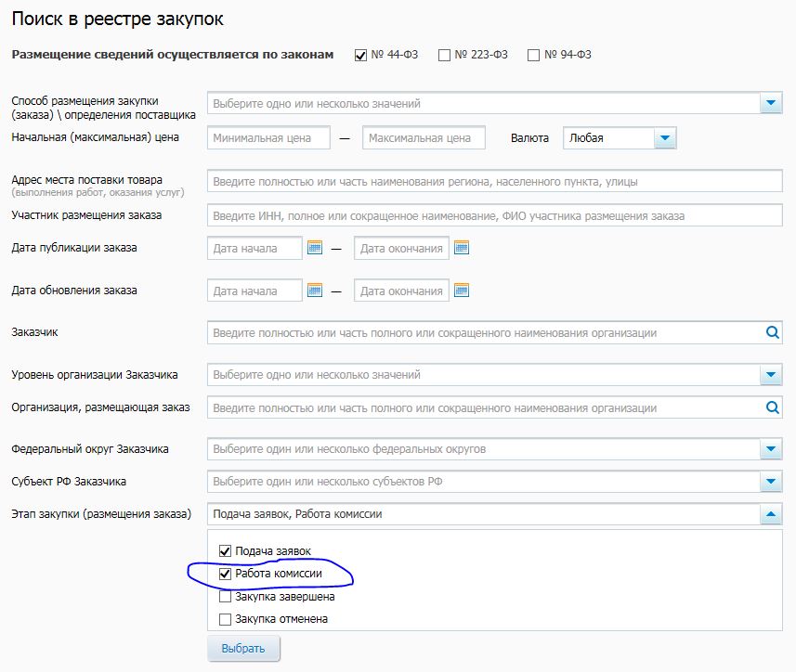Open calendar for publication start date
The image size is (796, 672).
(315, 248)
